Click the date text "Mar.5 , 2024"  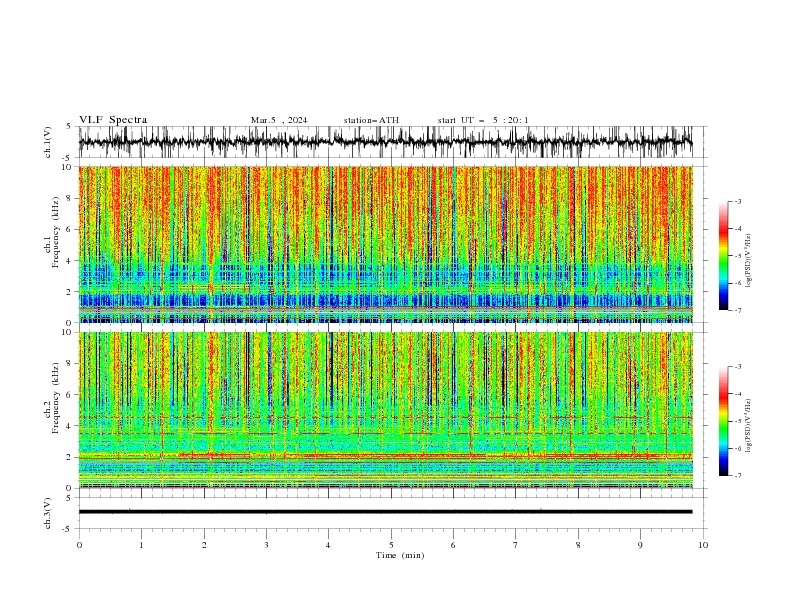(x=279, y=120)
